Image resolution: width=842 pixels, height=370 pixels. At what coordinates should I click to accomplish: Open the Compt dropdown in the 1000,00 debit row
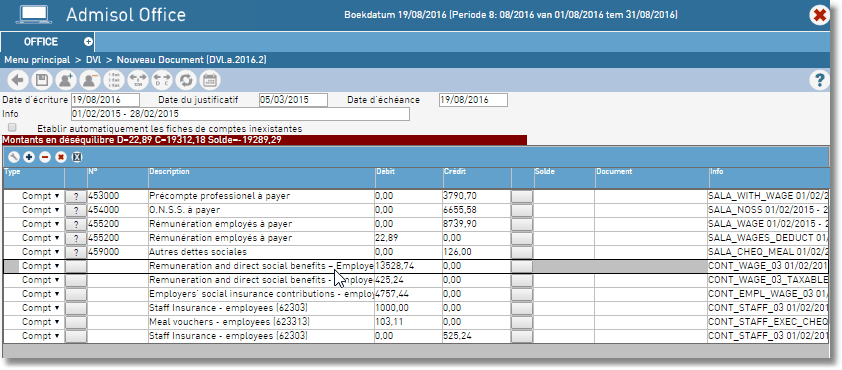point(40,308)
